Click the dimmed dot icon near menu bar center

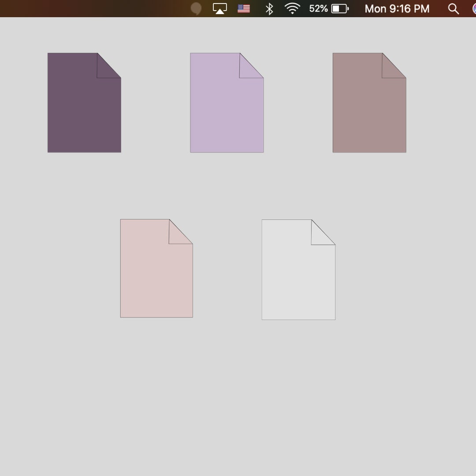[x=196, y=8]
